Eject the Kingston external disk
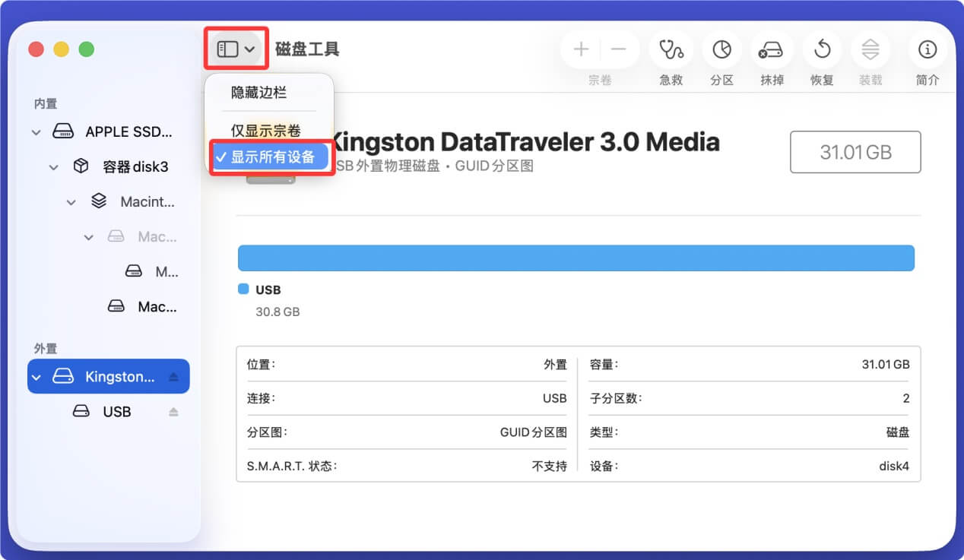Viewport: 964px width, 560px height. [x=173, y=377]
